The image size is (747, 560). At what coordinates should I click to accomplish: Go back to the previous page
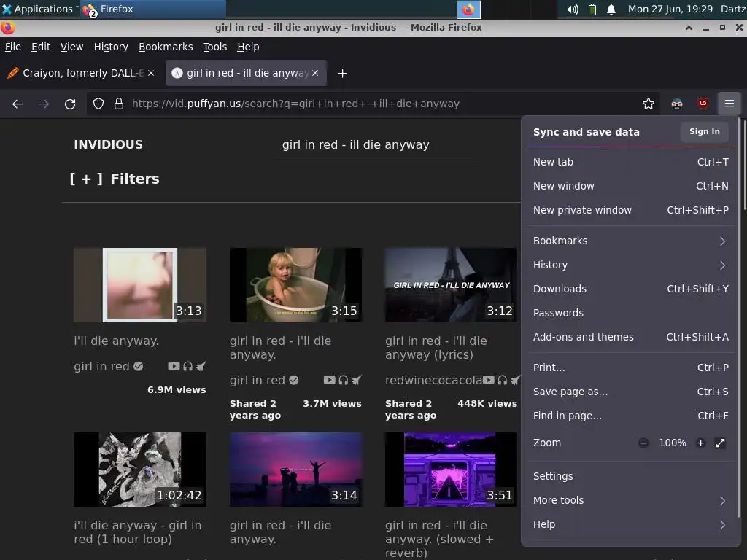click(x=18, y=104)
